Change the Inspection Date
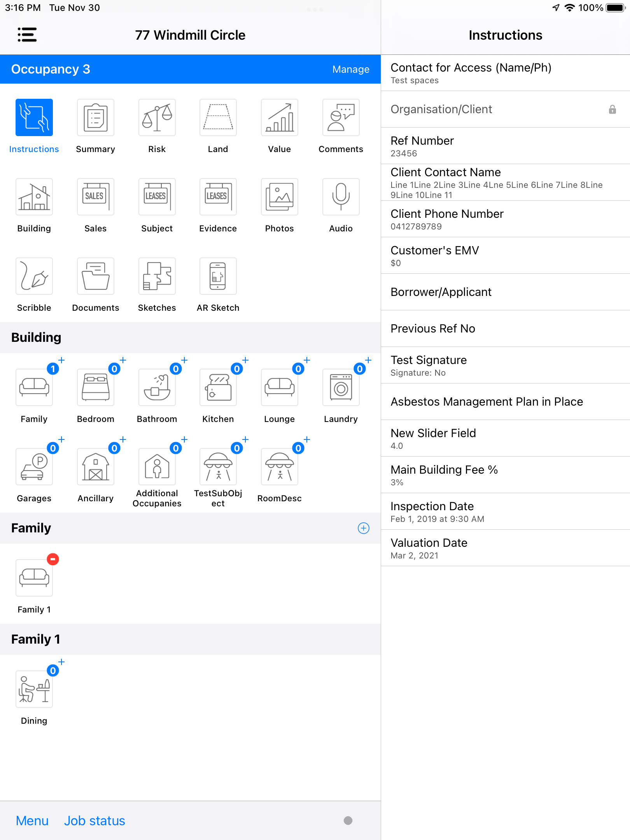This screenshot has height=840, width=630. [x=506, y=511]
